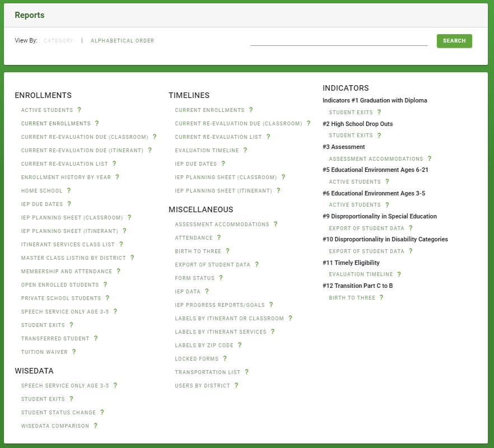The image size is (494, 448).
Task: Open Master Class Listing By District
Action: pos(73,258)
